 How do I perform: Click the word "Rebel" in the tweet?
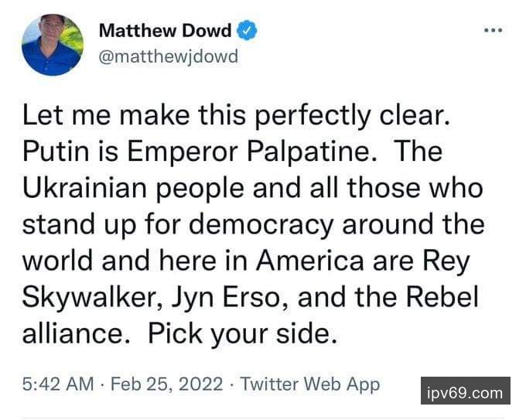click(x=448, y=297)
